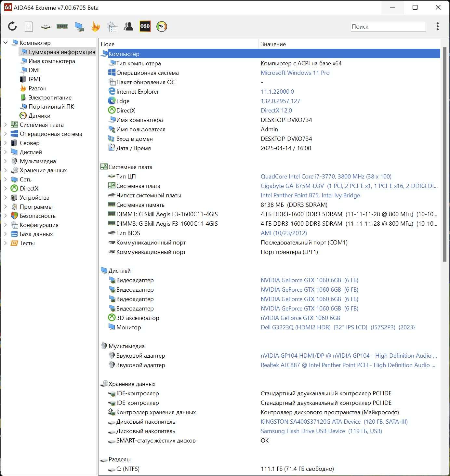This screenshot has height=476, width=450.
Task: Select IPMI server icon in tree
Action: (23, 79)
